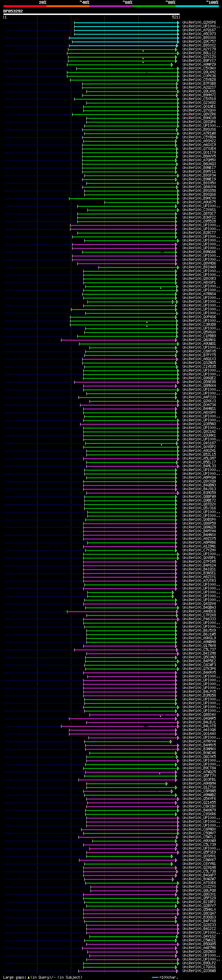Select label UniRef100_B9MY11
This screenshot has width=222, height=980.
coord(199,172)
